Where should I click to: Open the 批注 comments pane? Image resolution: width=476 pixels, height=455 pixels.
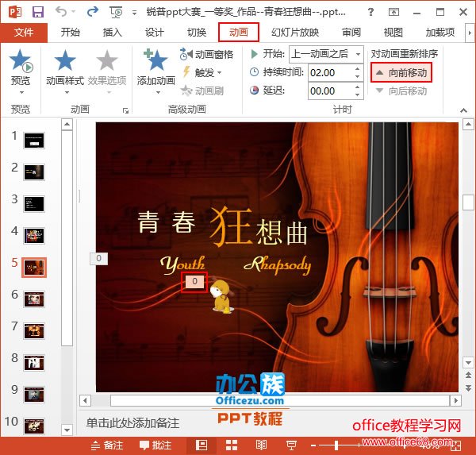tap(155, 445)
